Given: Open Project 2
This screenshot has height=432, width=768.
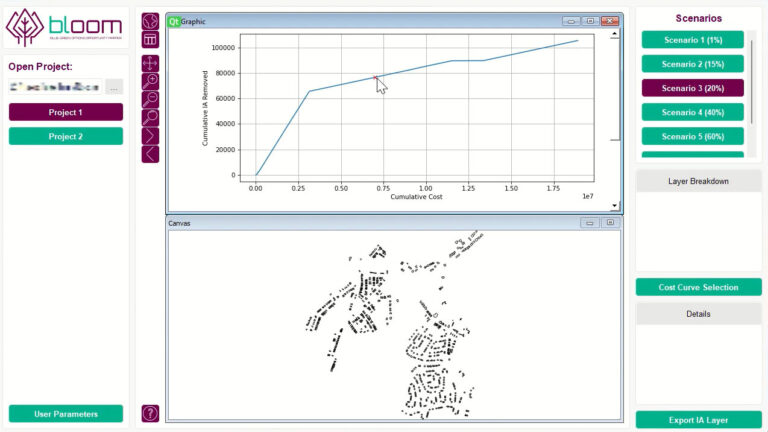Looking at the screenshot, I should click(x=66, y=136).
